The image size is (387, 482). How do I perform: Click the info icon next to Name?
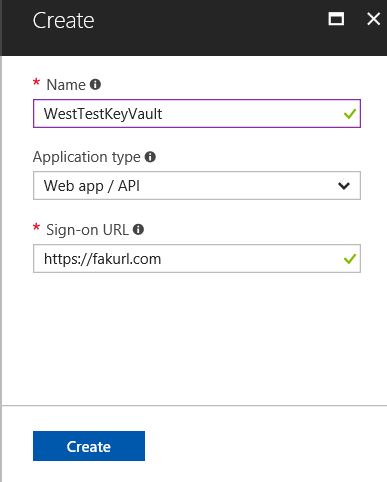click(95, 84)
